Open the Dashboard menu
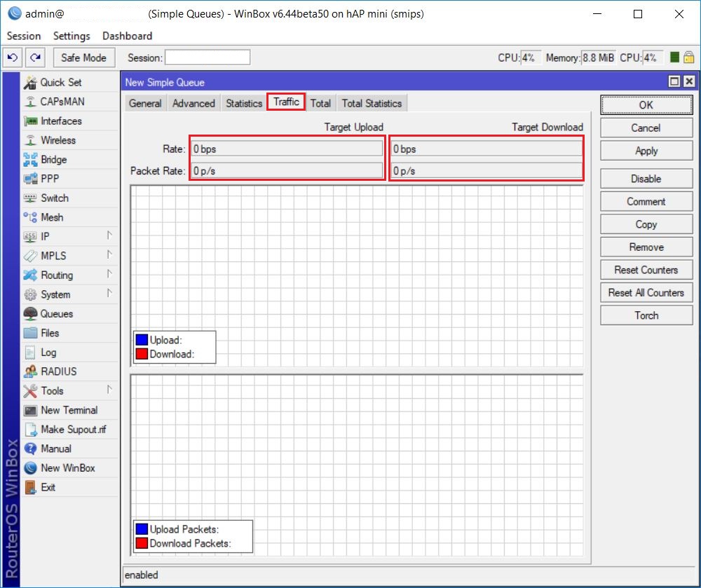The width and height of the screenshot is (701, 588). pyautogui.click(x=128, y=36)
